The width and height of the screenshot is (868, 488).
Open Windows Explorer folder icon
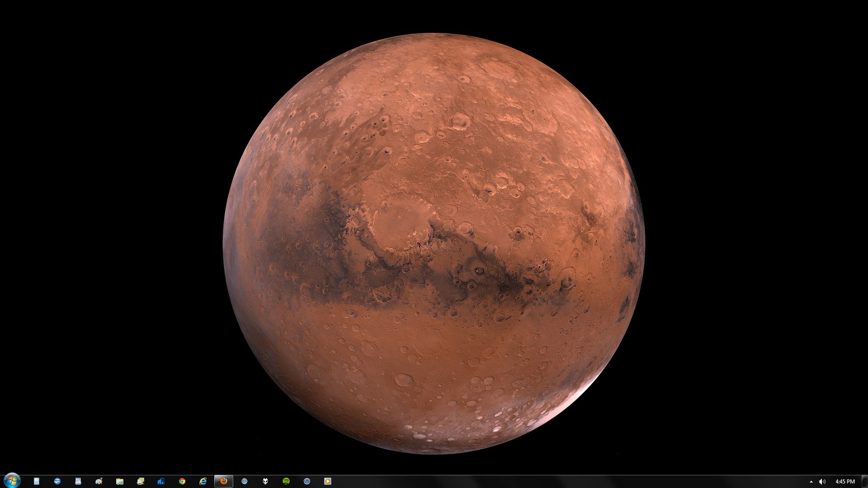tap(120, 481)
